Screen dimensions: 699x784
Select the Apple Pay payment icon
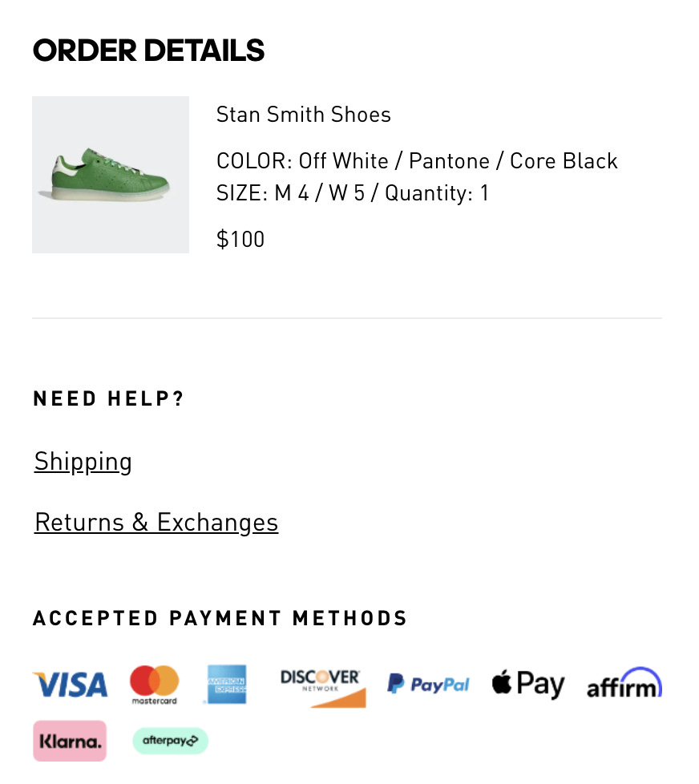pyautogui.click(x=527, y=684)
